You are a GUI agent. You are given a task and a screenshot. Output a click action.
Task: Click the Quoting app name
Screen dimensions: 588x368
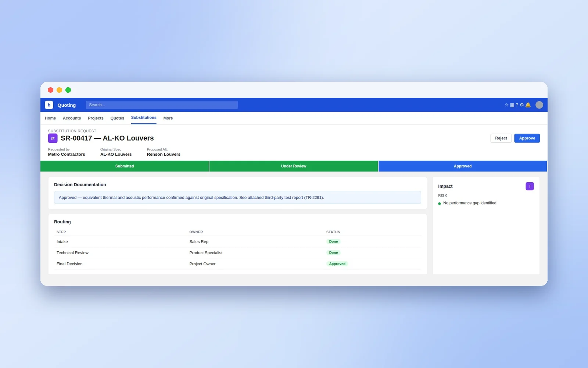coord(67,105)
